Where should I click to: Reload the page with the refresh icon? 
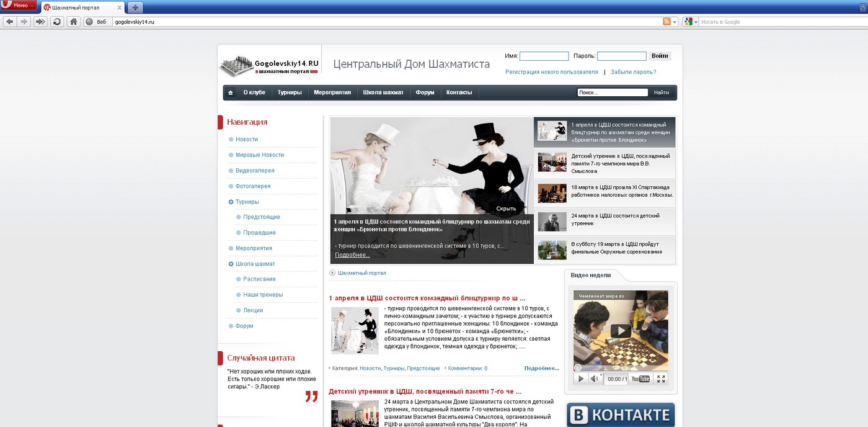[x=57, y=22]
